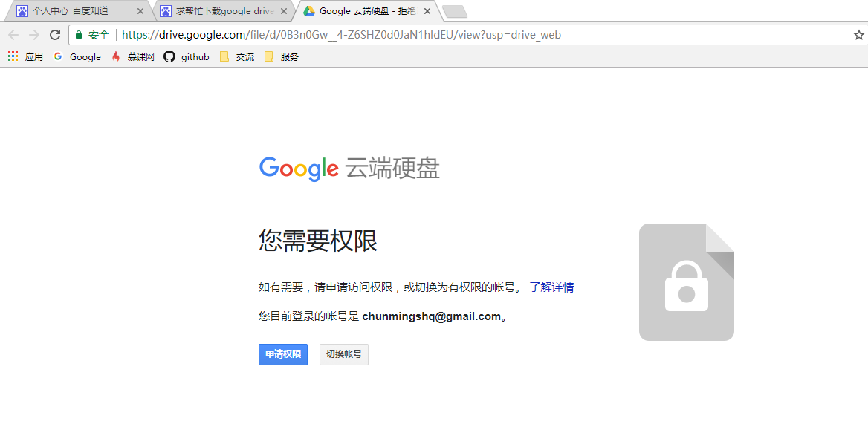Click the 切换帐号 switch account button
The width and height of the screenshot is (868, 430).
coord(344,355)
